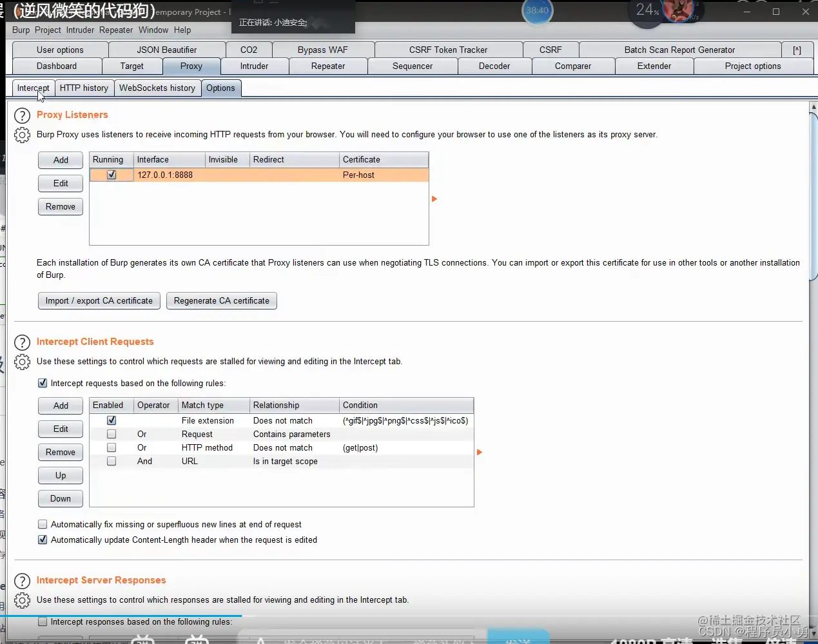Screen dimensions: 818x644
Task: Open the Sequencer tab
Action: coord(413,66)
